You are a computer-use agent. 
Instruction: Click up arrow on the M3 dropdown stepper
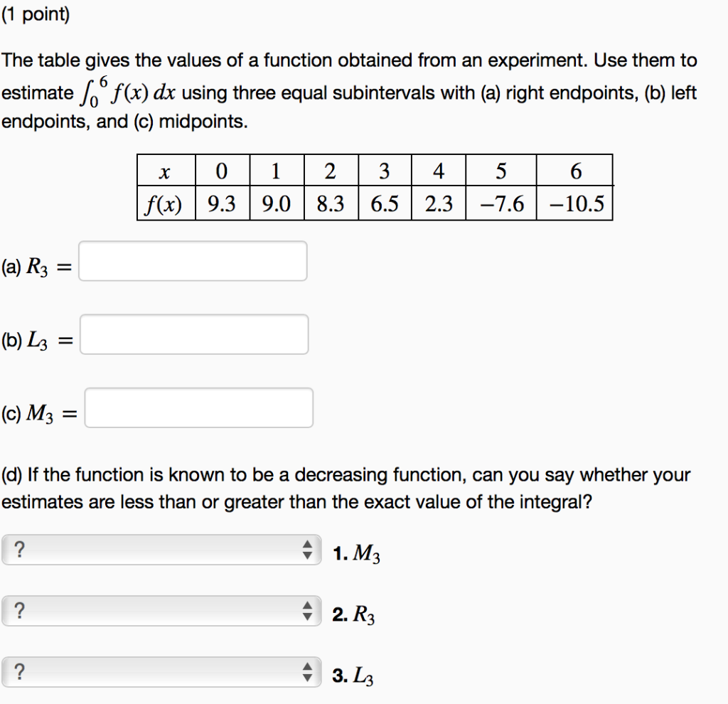point(309,545)
